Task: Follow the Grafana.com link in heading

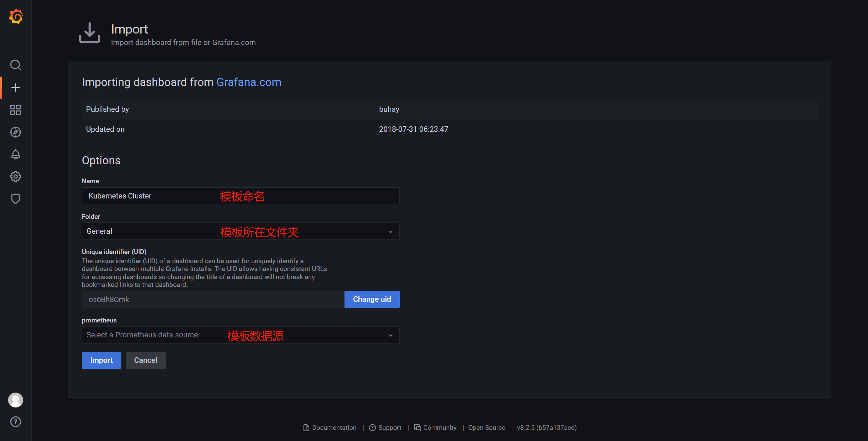Action: (x=249, y=82)
